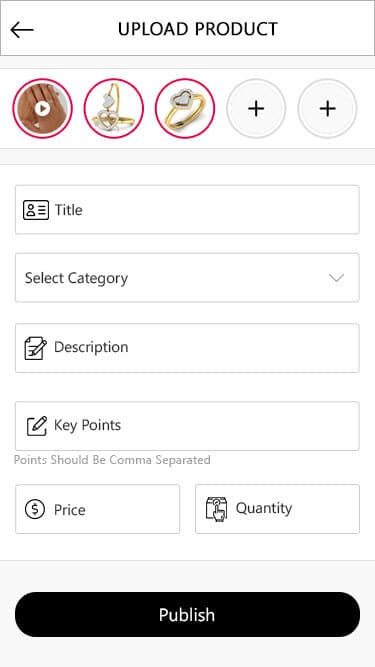Play the hand video thumbnail
The image size is (375, 667).
click(x=42, y=108)
